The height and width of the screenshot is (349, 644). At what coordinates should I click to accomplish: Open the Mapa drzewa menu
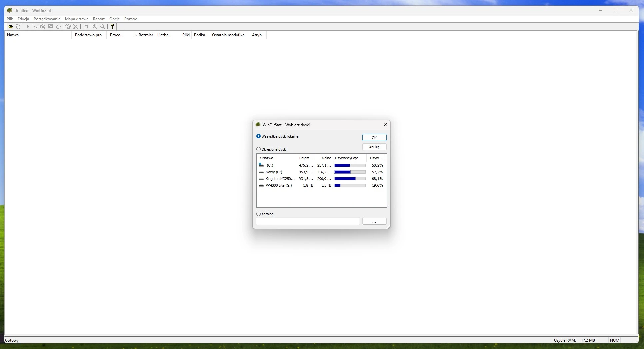77,19
